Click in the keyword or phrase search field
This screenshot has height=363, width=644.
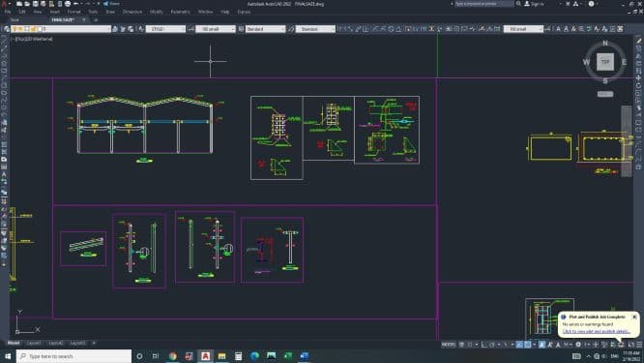point(483,4)
